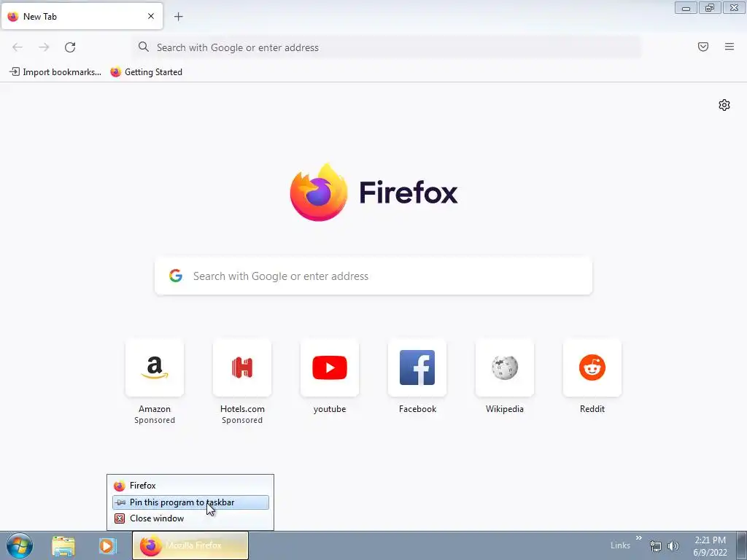Screen dimensions: 747x560
Task: Select Firefox in the jump list
Action: point(190,486)
